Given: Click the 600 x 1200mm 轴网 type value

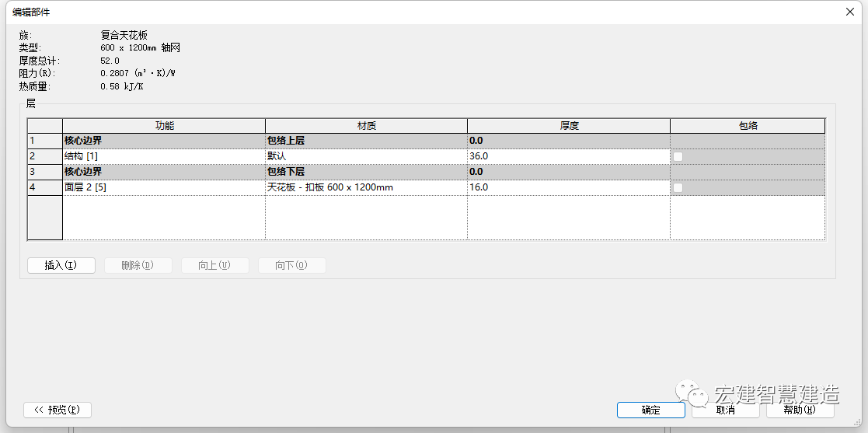Looking at the screenshot, I should tap(140, 48).
